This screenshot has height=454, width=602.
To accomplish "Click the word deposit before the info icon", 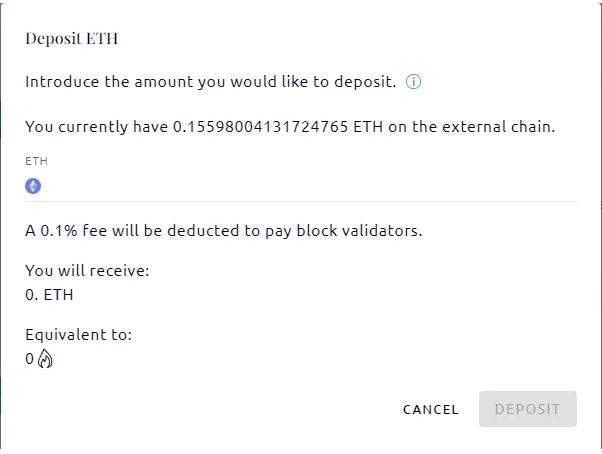I will click(x=365, y=82).
